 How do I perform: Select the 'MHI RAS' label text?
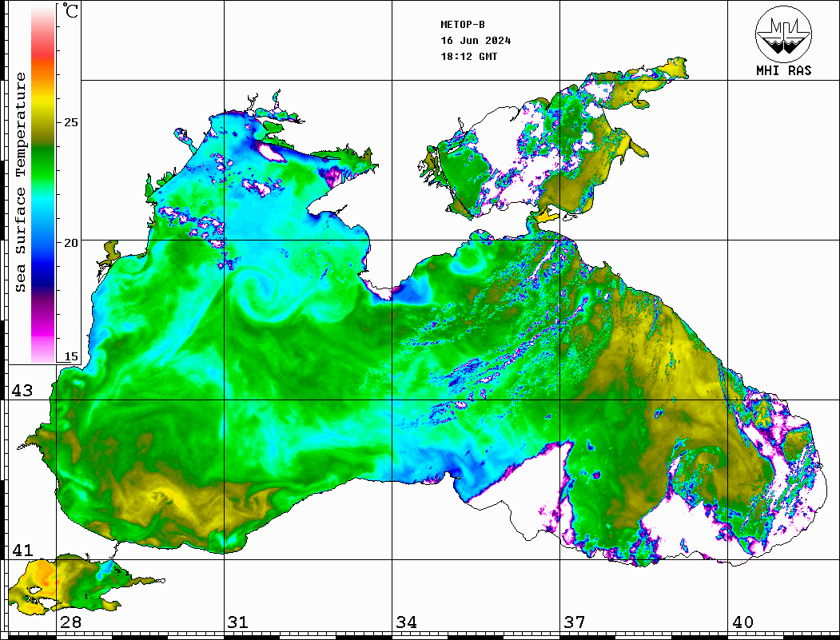[783, 70]
